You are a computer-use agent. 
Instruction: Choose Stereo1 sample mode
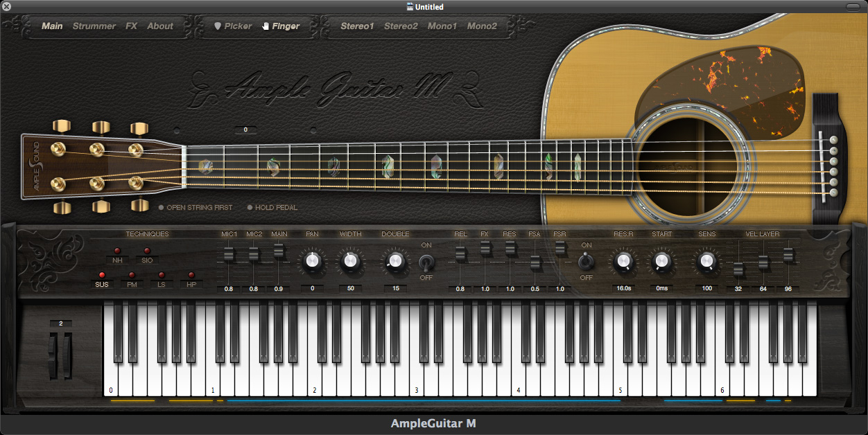coord(357,26)
